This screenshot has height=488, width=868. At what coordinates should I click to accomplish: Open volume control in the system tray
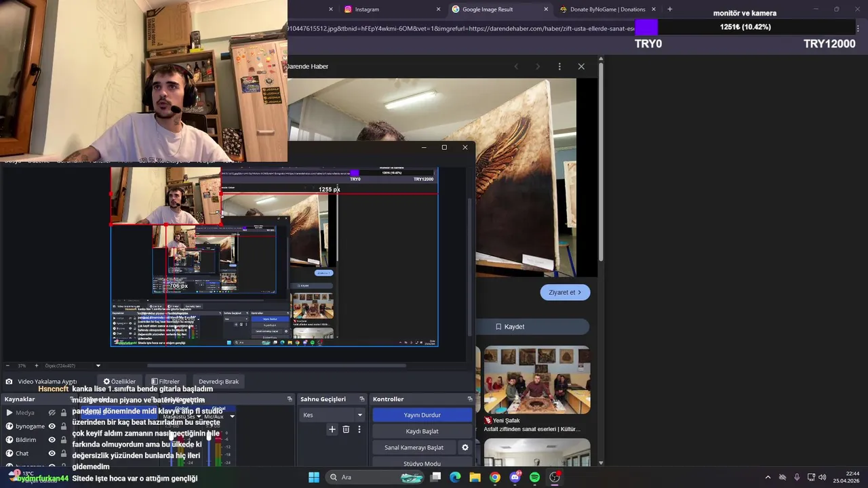pyautogui.click(x=822, y=477)
